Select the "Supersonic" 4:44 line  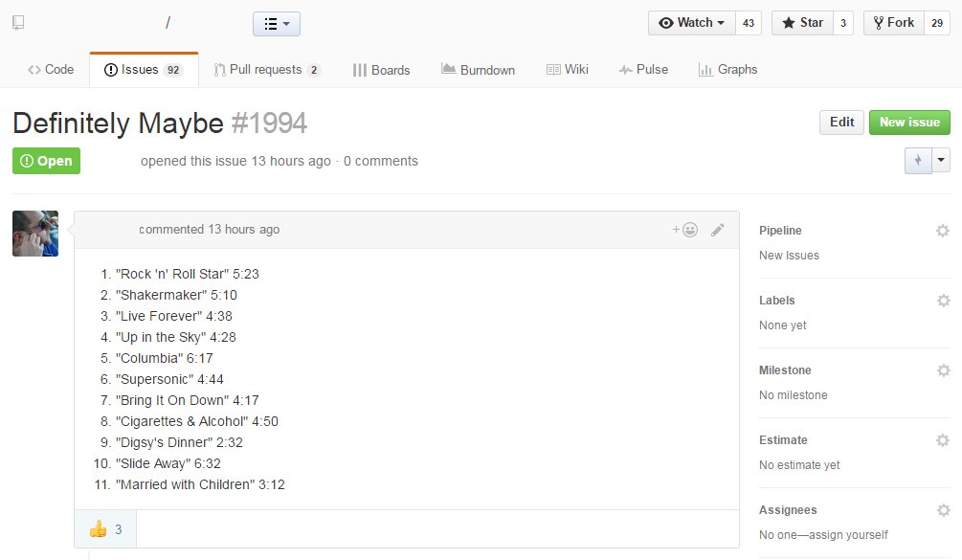pos(169,379)
